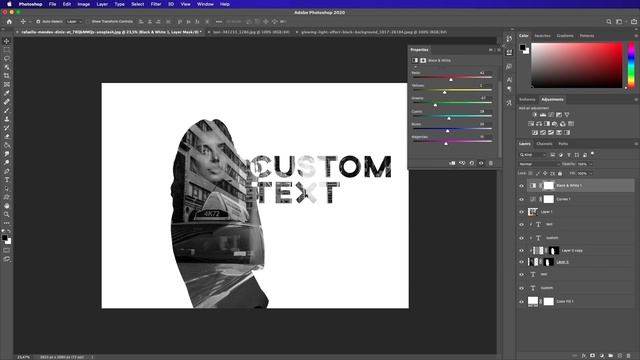This screenshot has width=640, height=360.
Task: Switch to the Gradients tab
Action: 565,36
